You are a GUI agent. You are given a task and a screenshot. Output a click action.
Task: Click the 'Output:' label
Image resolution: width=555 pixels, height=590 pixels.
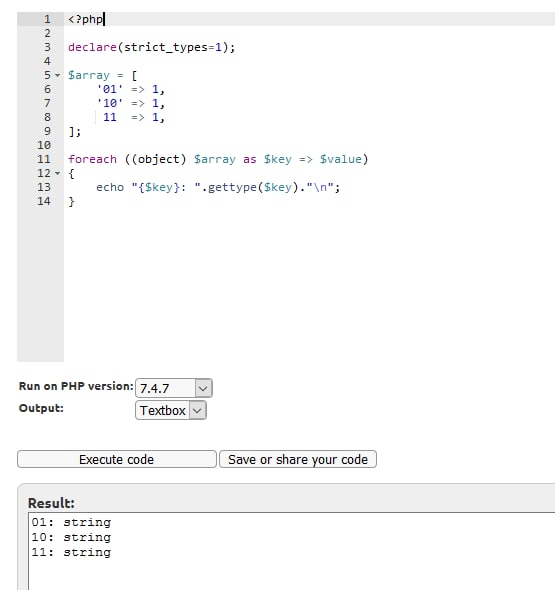click(41, 408)
